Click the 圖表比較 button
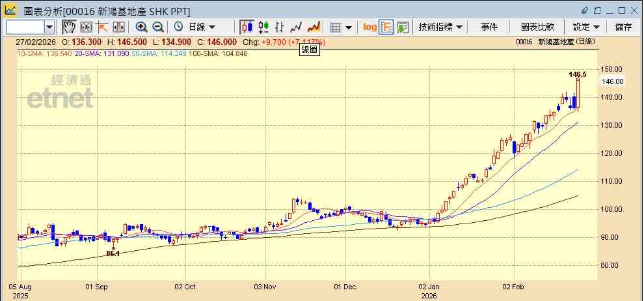Image resolution: width=644 pixels, height=301 pixels. coord(537,27)
